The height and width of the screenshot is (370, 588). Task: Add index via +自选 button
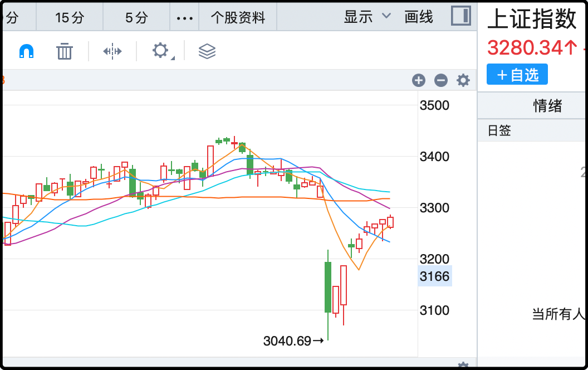click(x=517, y=75)
